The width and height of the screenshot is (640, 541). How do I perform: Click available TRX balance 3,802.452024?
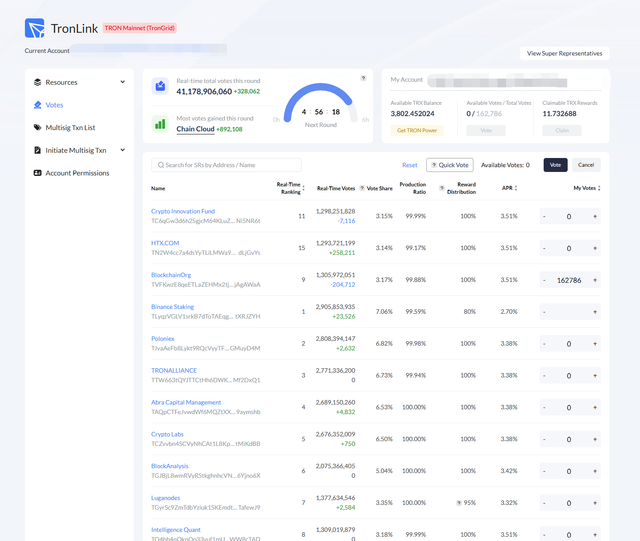point(412,114)
